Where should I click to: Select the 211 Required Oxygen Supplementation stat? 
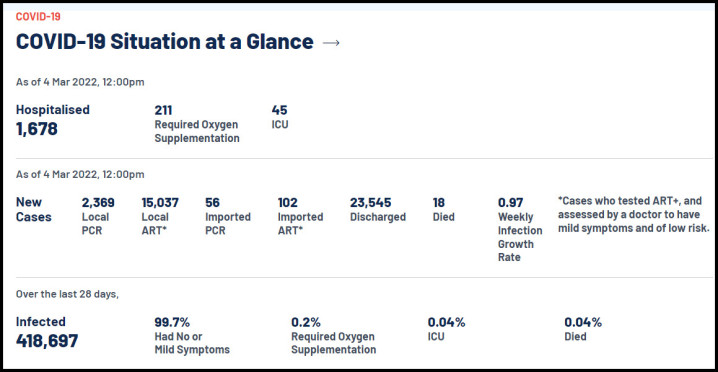pyautogui.click(x=197, y=124)
